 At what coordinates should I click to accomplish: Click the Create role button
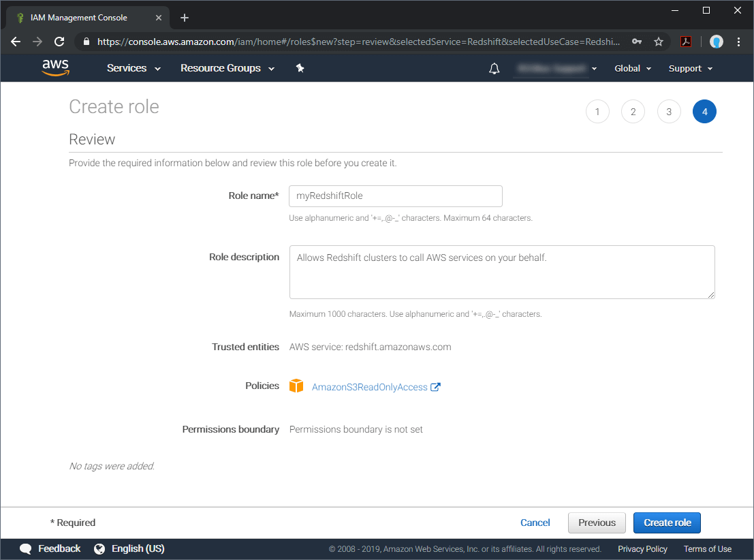(x=667, y=523)
